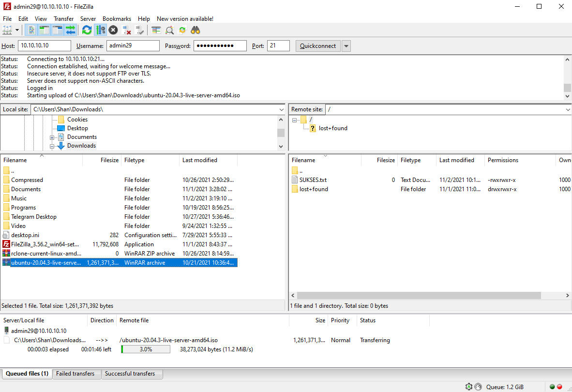Click the Host input field

click(x=44, y=45)
